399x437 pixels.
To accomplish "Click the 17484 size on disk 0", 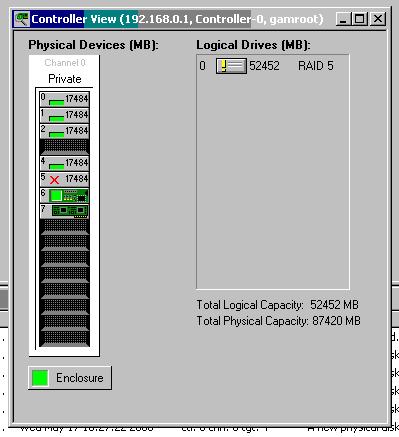I will [x=77, y=99].
